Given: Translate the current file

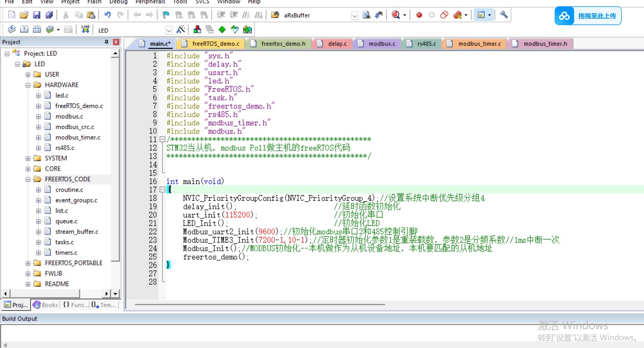Looking at the screenshot, I should click(x=12, y=30).
